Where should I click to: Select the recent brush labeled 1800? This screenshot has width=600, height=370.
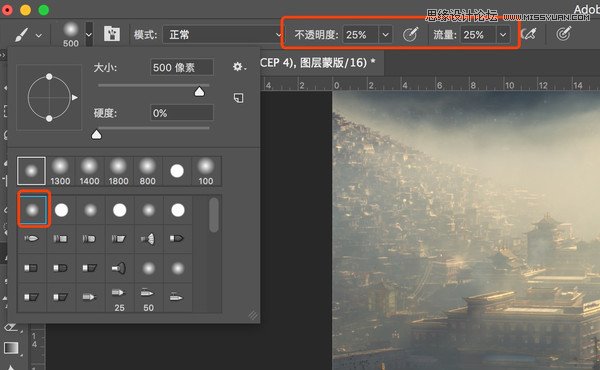(118, 171)
